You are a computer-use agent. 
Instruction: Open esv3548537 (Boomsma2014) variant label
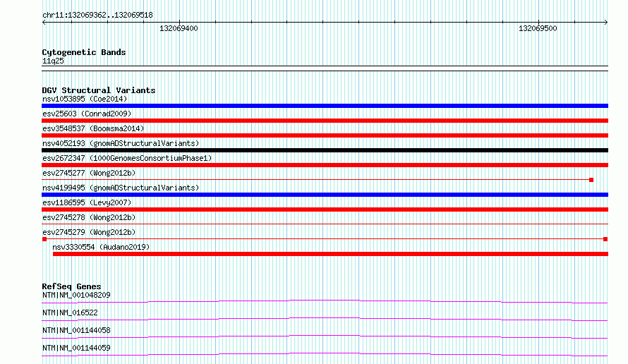tap(93, 128)
